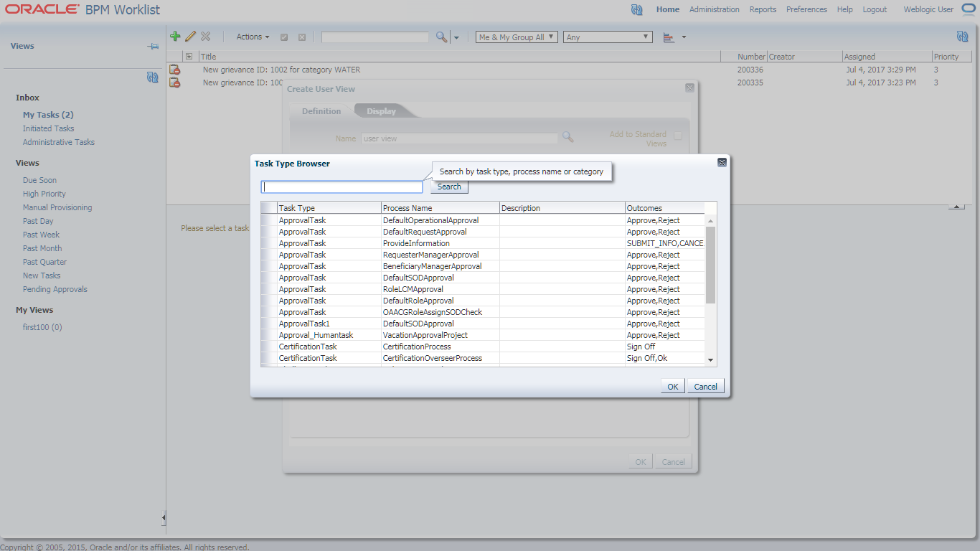Viewport: 980px width, 551px height.
Task: Detach the Views panel using the pin icon
Action: 153,46
